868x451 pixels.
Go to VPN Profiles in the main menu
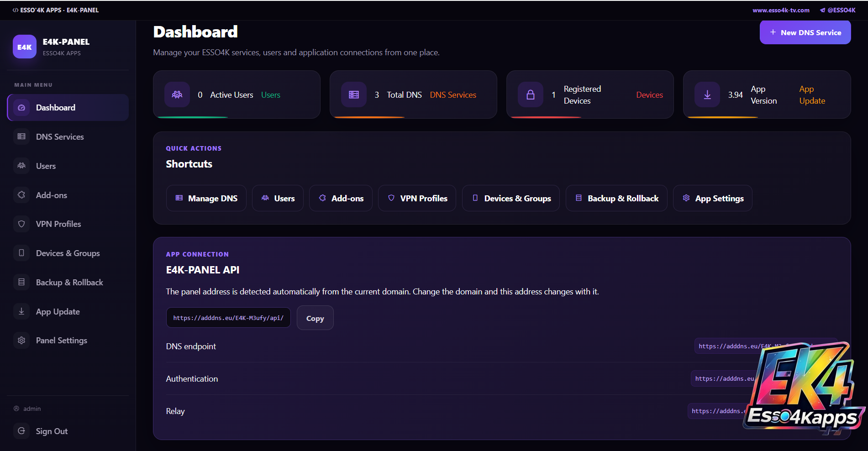point(68,224)
